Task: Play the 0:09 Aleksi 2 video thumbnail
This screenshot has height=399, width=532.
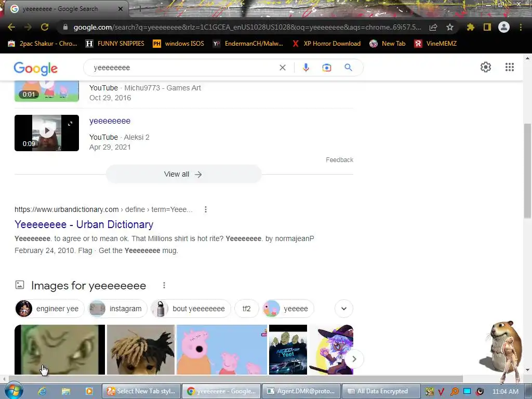Action: (x=47, y=132)
